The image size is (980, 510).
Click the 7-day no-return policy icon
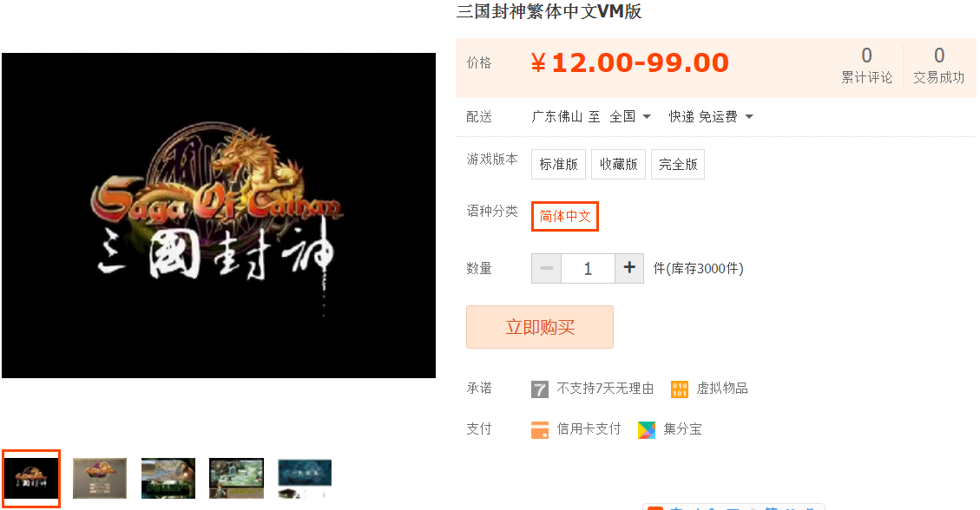pos(539,389)
